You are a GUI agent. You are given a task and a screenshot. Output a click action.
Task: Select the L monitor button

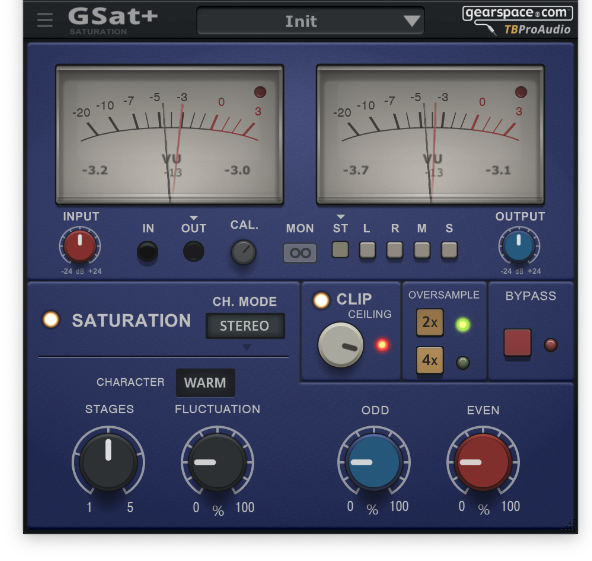click(367, 250)
